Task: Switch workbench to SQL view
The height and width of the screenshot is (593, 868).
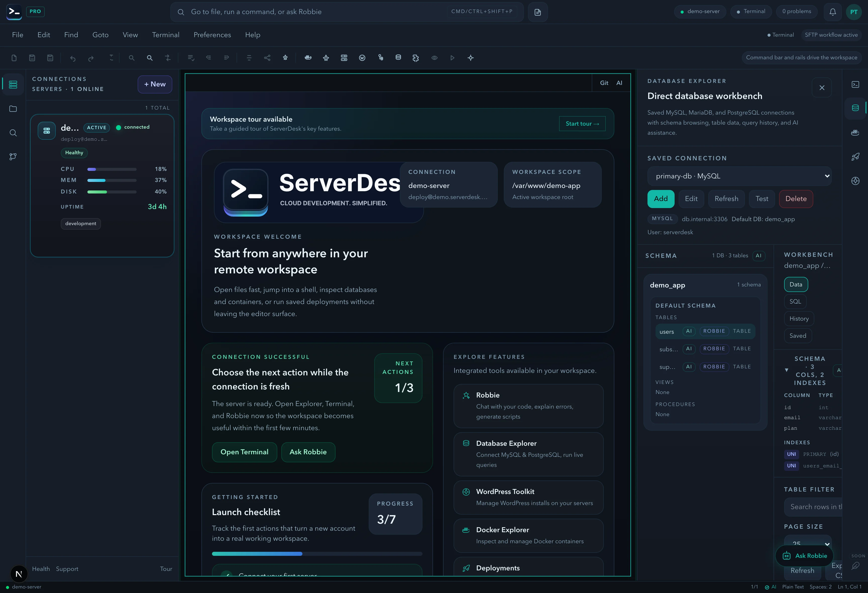Action: coord(795,302)
